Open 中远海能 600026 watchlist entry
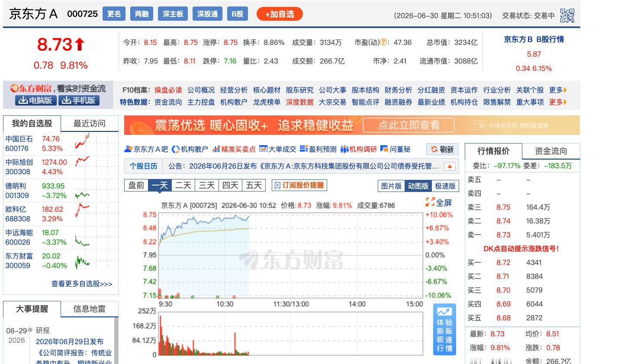The height and width of the screenshot is (364, 624). [x=61, y=237]
